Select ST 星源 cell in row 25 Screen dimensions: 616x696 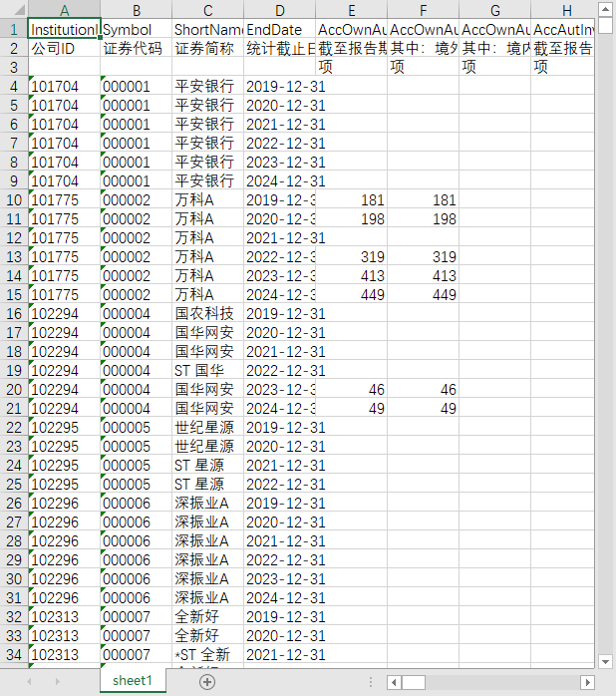tap(208, 484)
